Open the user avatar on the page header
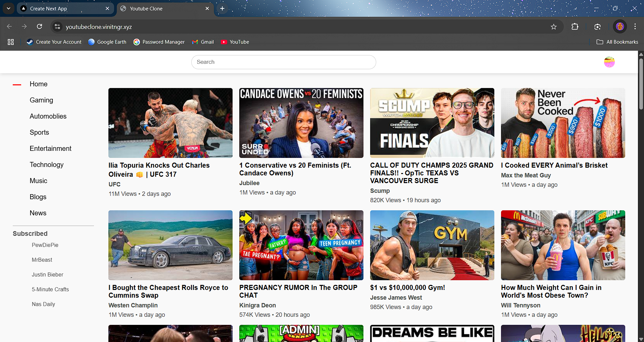 [609, 62]
